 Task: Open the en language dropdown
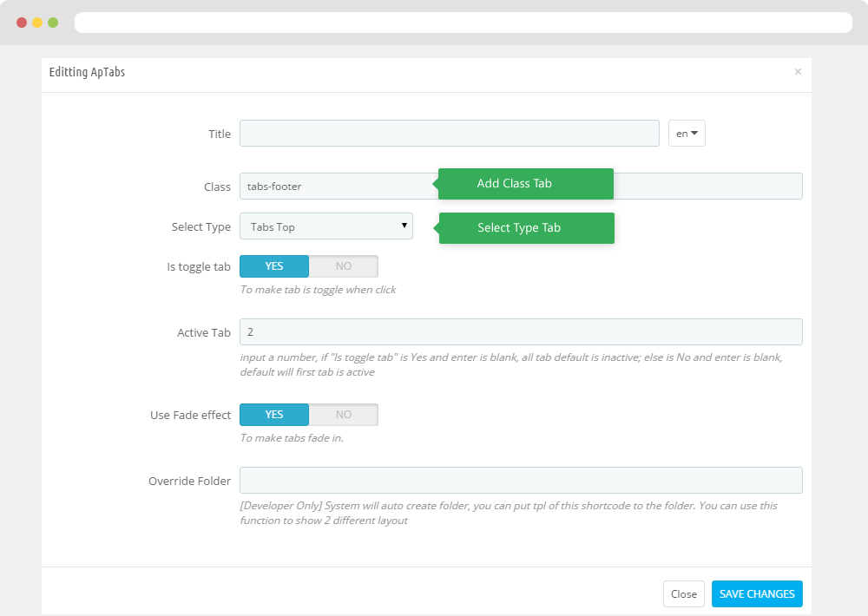pyautogui.click(x=687, y=134)
